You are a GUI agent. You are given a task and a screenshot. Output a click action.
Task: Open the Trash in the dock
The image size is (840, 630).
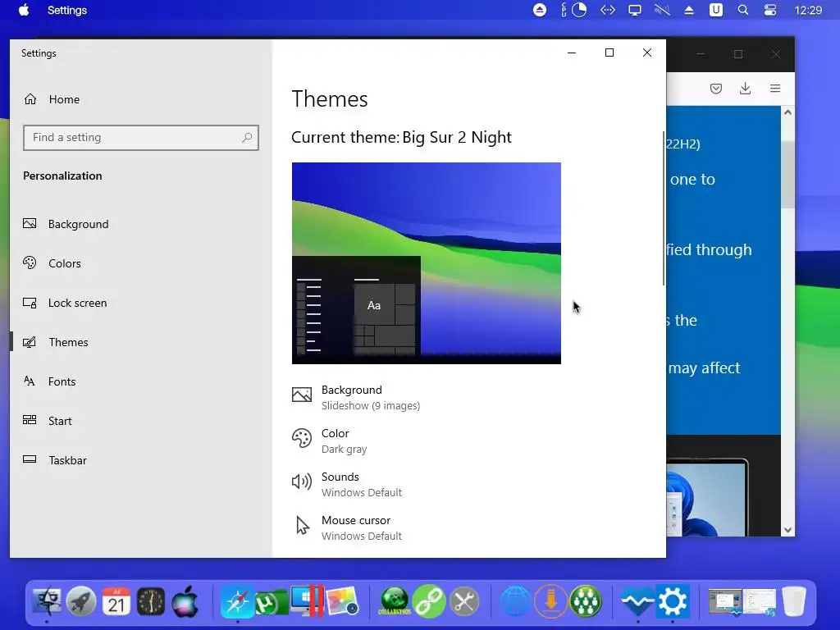pyautogui.click(x=794, y=601)
